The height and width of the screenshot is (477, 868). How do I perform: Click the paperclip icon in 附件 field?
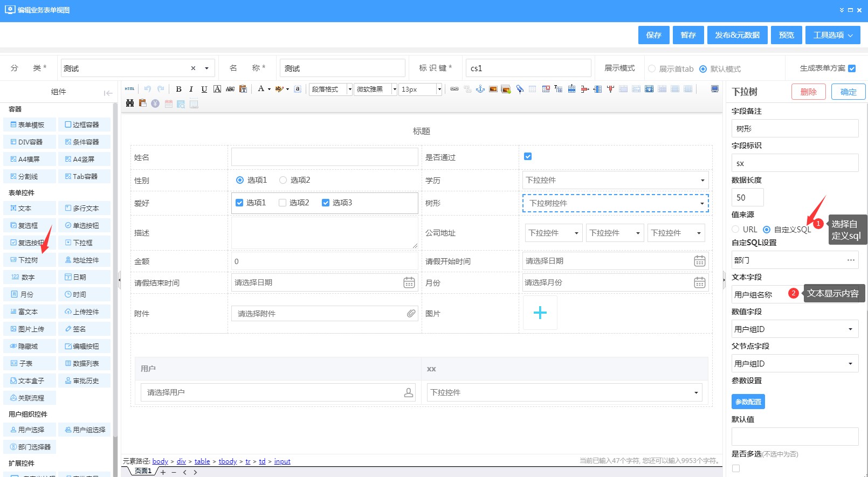click(x=411, y=313)
